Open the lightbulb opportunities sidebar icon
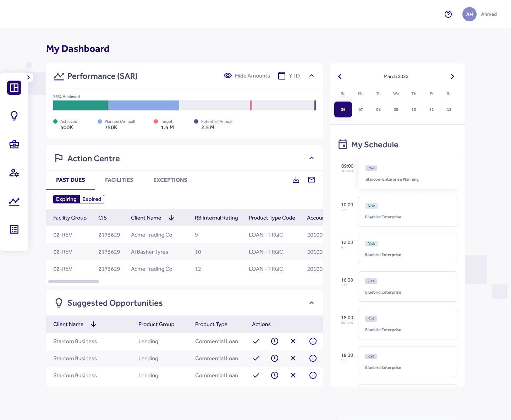This screenshot has height=420, width=511. pos(14,116)
